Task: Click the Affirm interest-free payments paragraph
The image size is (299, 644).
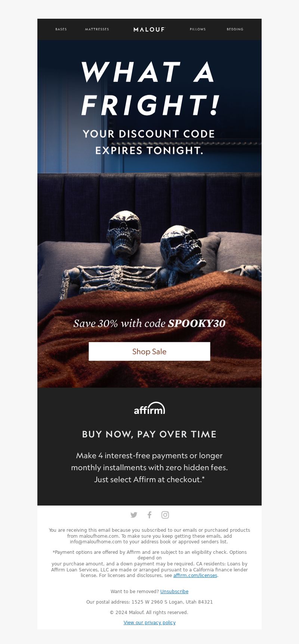Action: click(149, 467)
